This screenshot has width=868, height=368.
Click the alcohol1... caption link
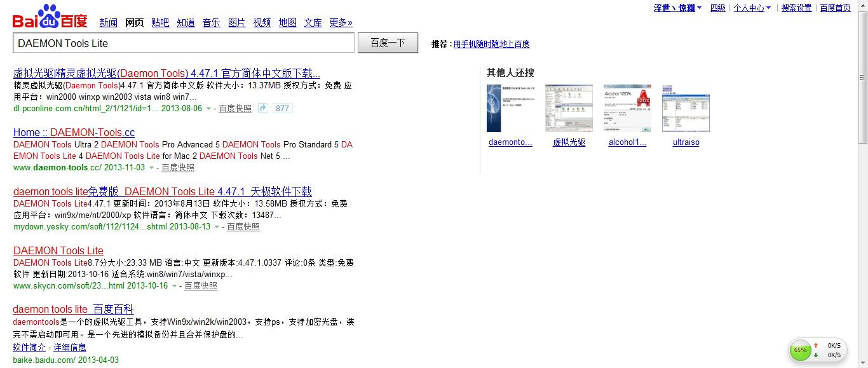coord(627,142)
